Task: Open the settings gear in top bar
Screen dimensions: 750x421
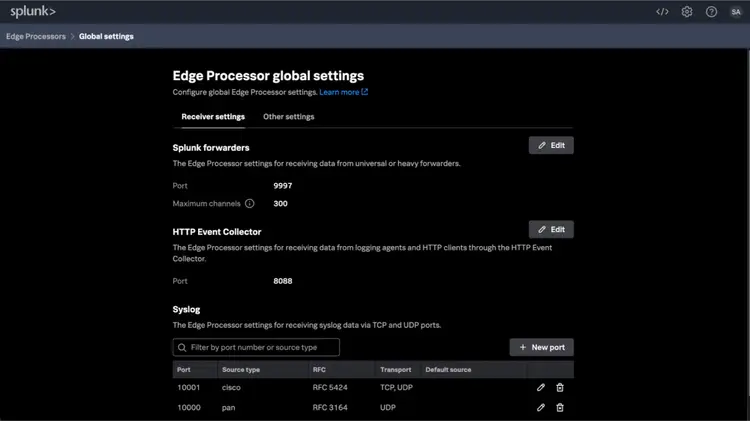Action: click(687, 12)
